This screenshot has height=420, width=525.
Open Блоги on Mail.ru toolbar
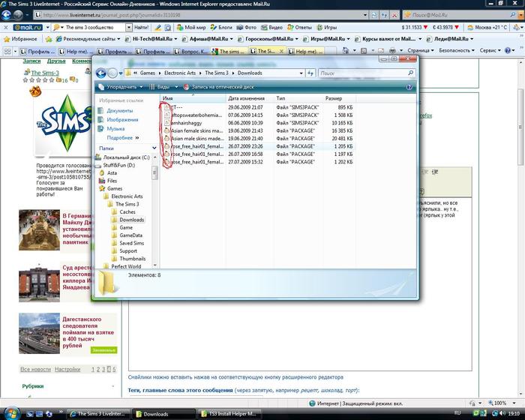point(221,28)
